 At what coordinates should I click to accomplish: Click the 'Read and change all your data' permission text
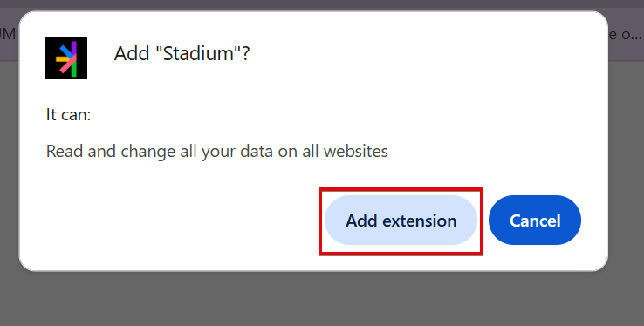217,152
